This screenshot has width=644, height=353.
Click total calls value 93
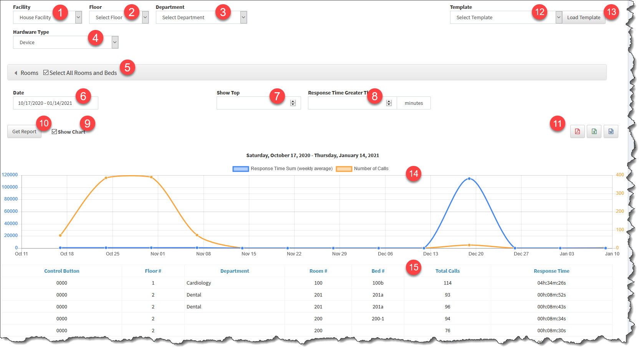pyautogui.click(x=447, y=295)
